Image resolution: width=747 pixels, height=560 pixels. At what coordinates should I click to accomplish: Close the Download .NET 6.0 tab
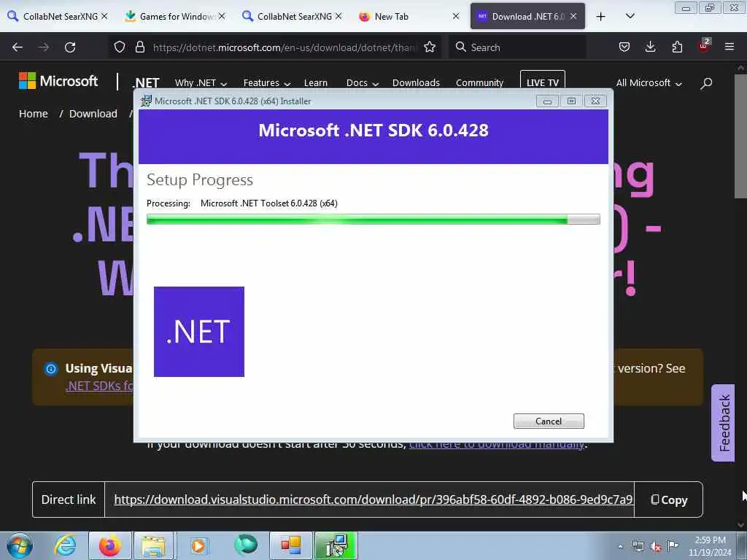pyautogui.click(x=573, y=16)
